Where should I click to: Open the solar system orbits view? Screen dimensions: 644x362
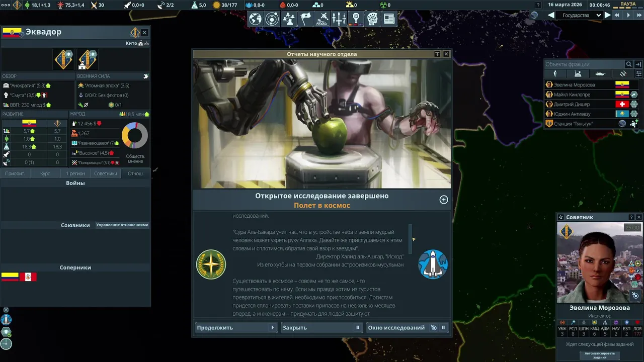(272, 19)
